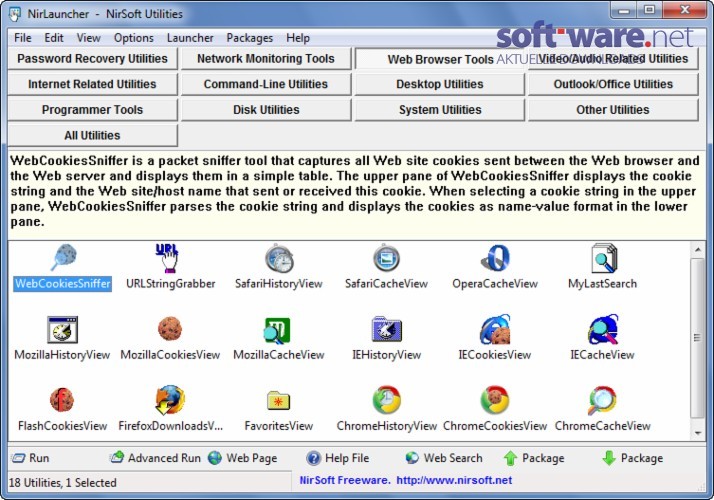714x500 pixels.
Task: Go to next Package with down arrow
Action: point(632,458)
